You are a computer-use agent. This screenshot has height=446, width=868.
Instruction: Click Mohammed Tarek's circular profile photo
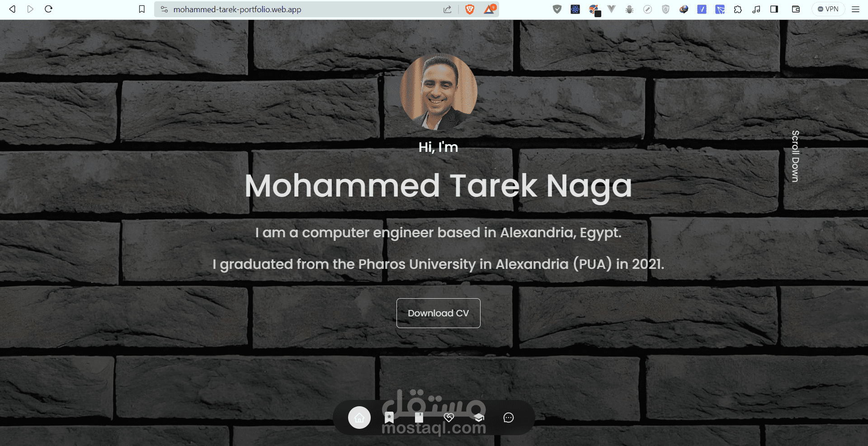click(438, 92)
